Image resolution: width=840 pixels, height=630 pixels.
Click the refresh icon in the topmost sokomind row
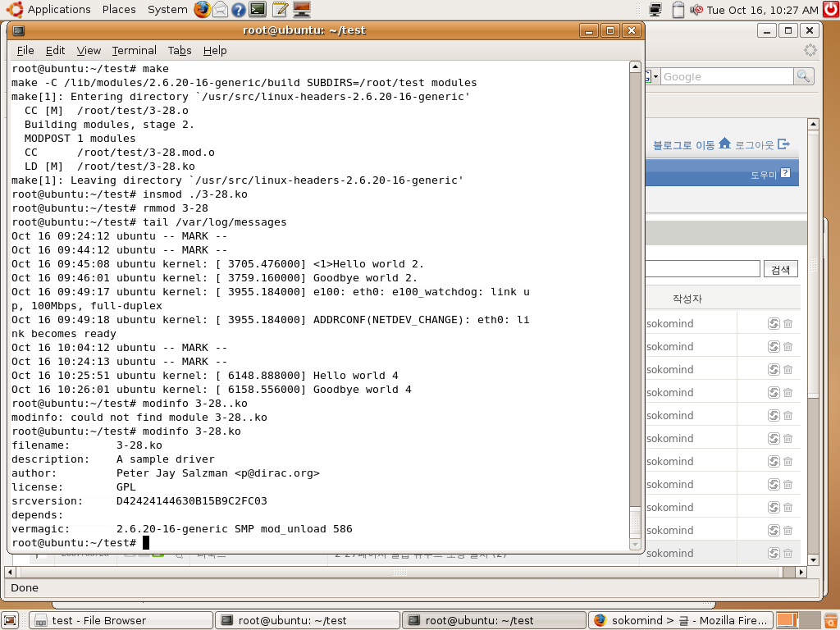(x=774, y=323)
